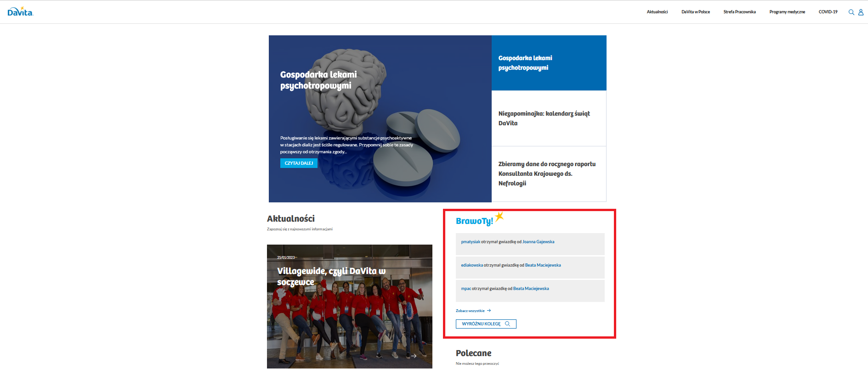Click the Zobacz wszystkie link
The image size is (868, 374).
coord(470,311)
